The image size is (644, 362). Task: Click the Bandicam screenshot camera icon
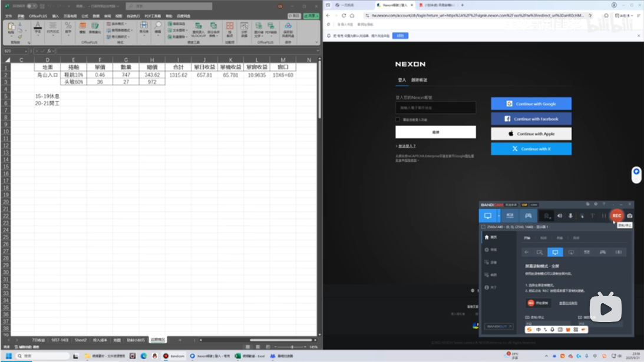click(630, 216)
